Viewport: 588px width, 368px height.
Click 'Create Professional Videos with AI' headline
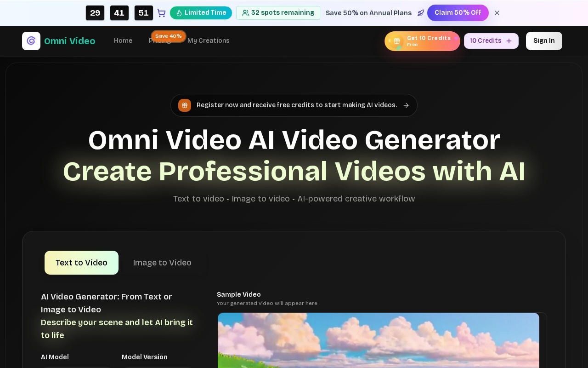click(x=294, y=171)
